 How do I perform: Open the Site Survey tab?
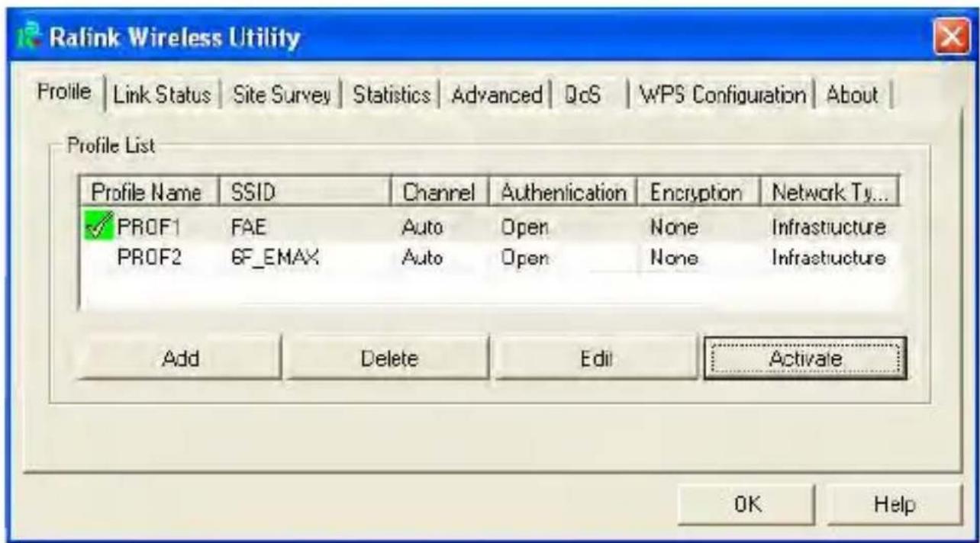282,95
